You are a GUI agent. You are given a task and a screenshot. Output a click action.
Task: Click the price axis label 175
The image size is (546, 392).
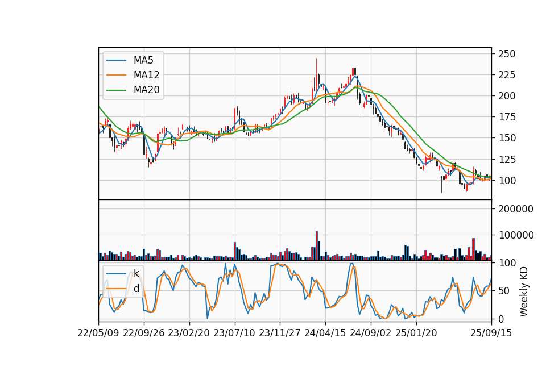507,117
